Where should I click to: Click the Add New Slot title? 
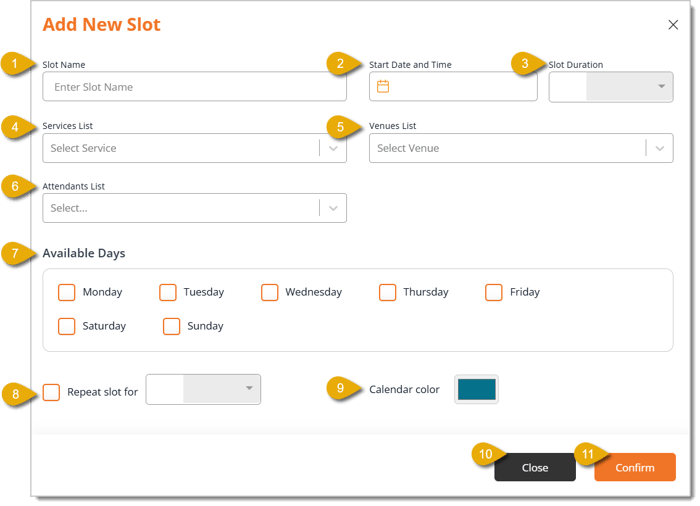(101, 25)
